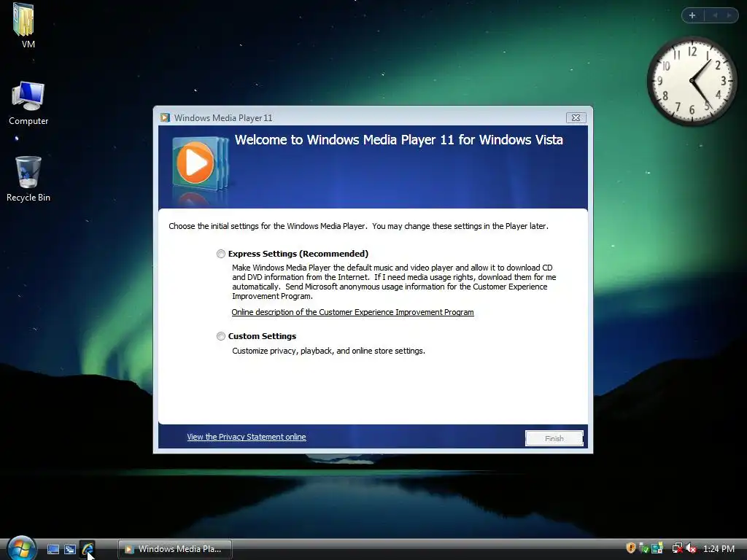Click the 1:24 PM system clock

pos(719,549)
